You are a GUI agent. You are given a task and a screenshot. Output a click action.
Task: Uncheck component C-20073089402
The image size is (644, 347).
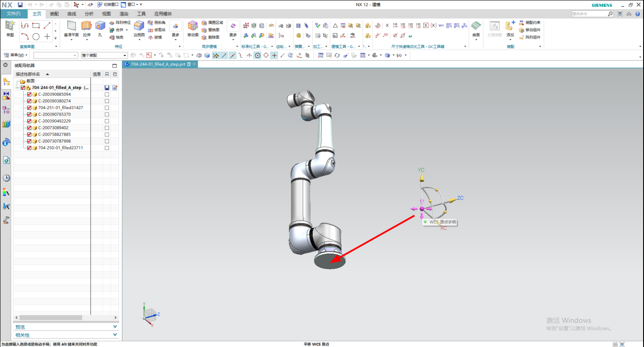point(29,128)
